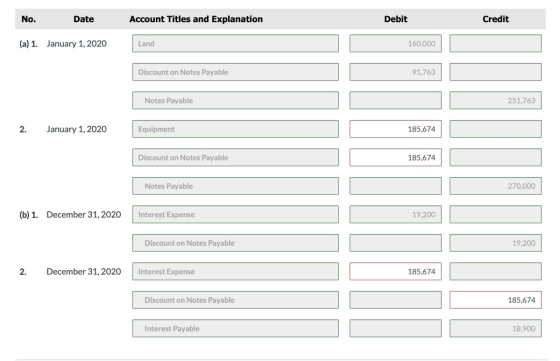Click "January 1, 2020" date in the Equipment row
Image resolution: width=560 pixels, height=361 pixels.
[76, 129]
